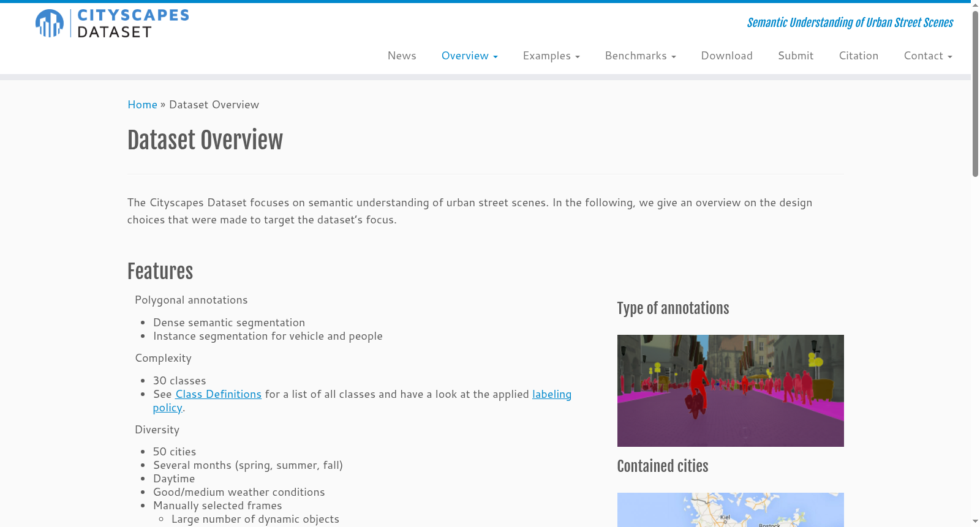The width and height of the screenshot is (980, 527).
Task: Click the contained cities map image
Action: tap(730, 510)
